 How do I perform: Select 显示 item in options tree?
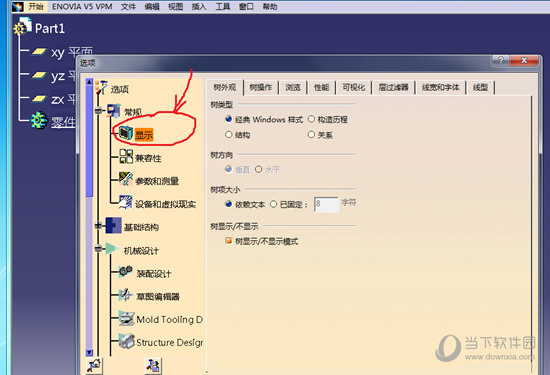[144, 135]
